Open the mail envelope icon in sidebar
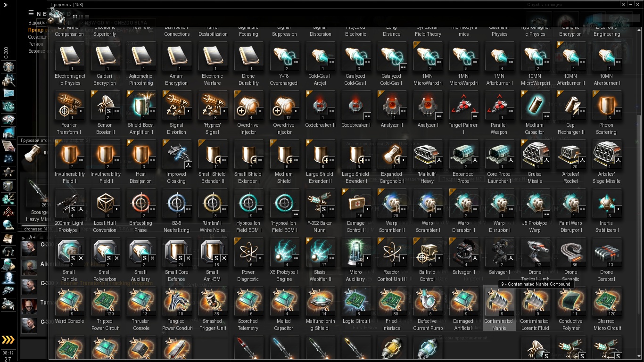Screen dimensions: 644x362 (8, 93)
